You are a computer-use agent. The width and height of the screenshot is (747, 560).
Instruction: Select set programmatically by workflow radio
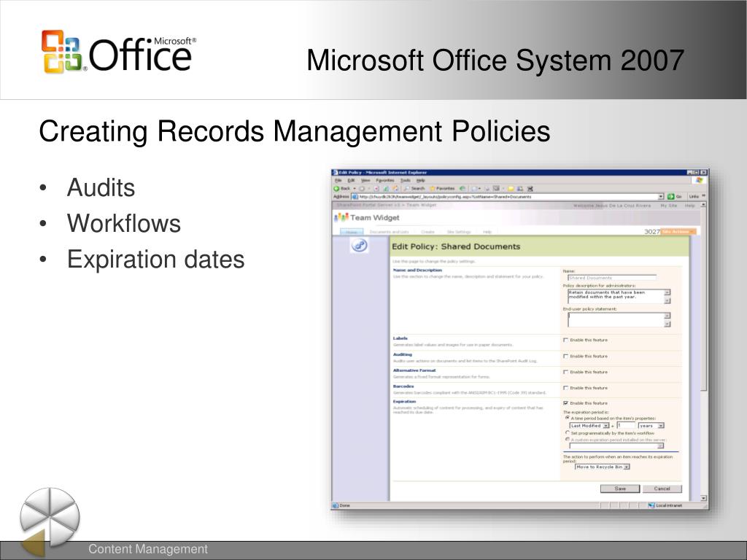pos(568,433)
